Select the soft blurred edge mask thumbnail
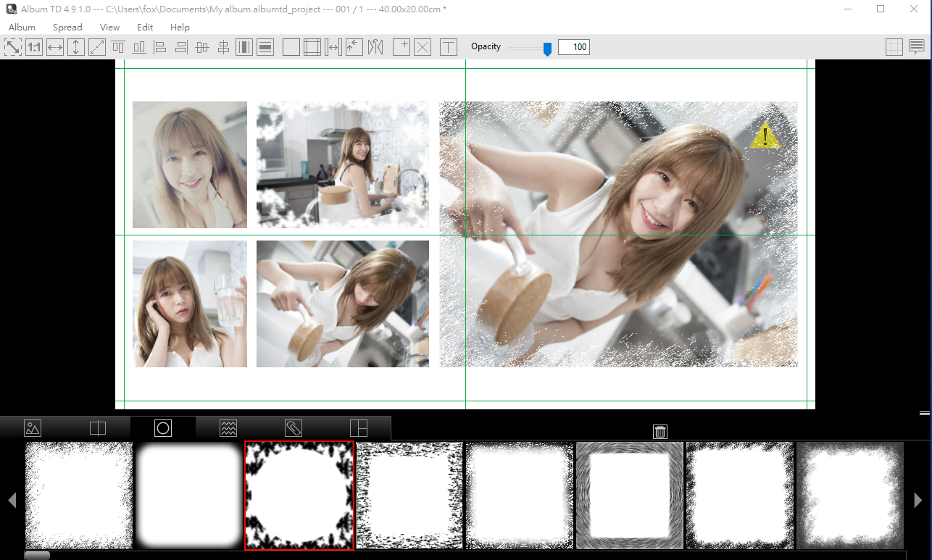This screenshot has height=560, width=932. coord(189,496)
